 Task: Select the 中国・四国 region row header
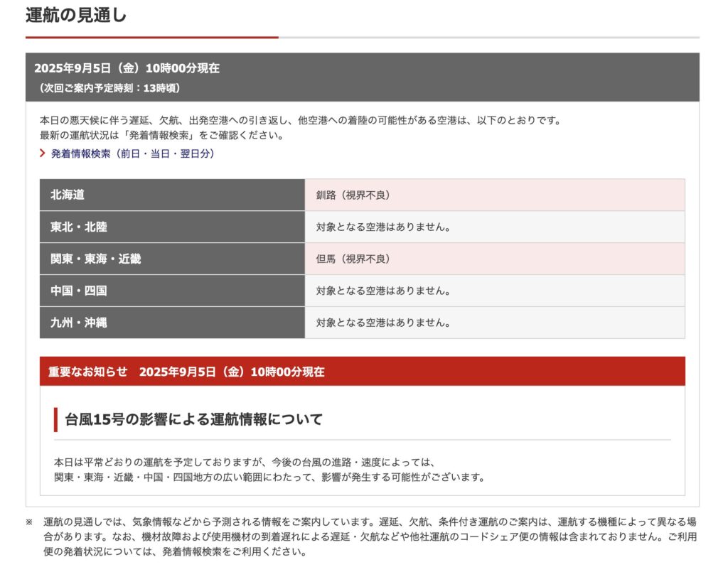coord(172,291)
